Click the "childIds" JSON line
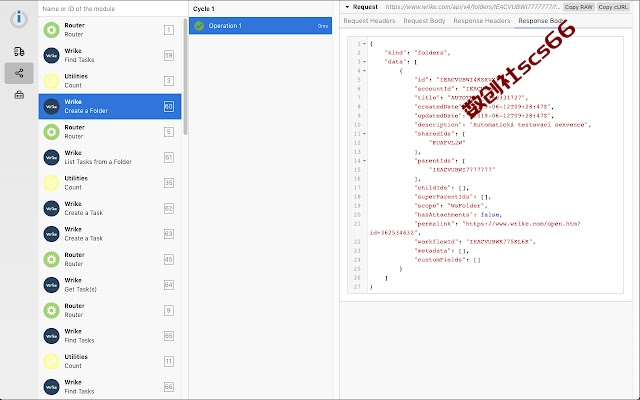 point(442,188)
